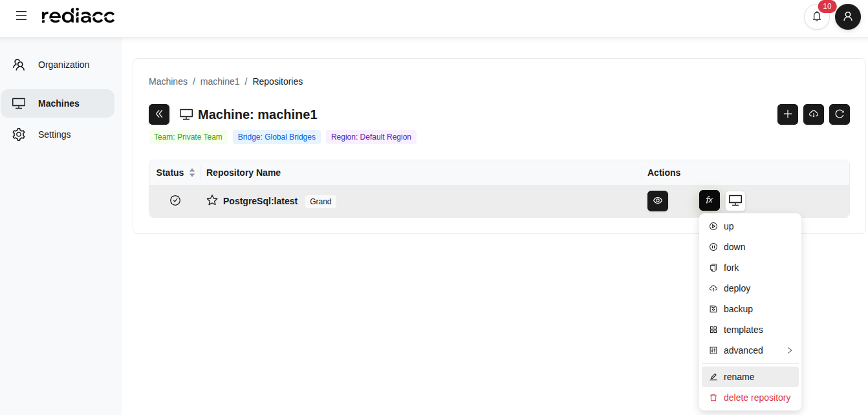Click the cloud upload icon button
The width and height of the screenshot is (868, 415).
(x=813, y=114)
